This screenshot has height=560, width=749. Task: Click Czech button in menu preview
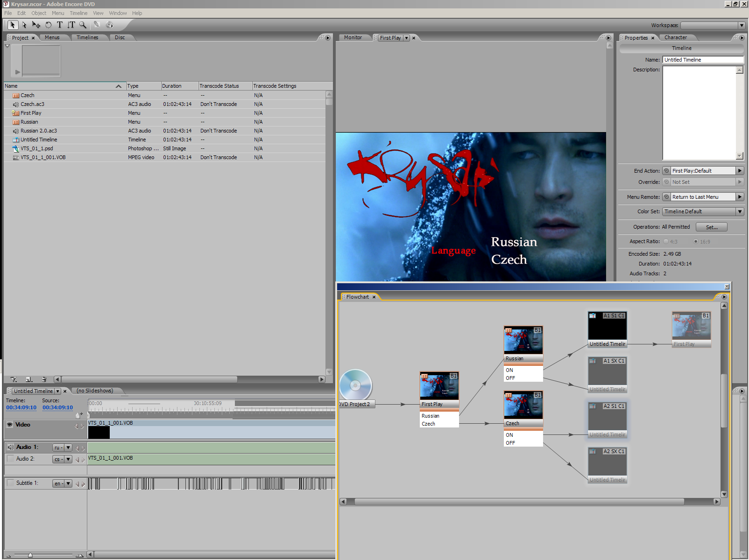[509, 259]
